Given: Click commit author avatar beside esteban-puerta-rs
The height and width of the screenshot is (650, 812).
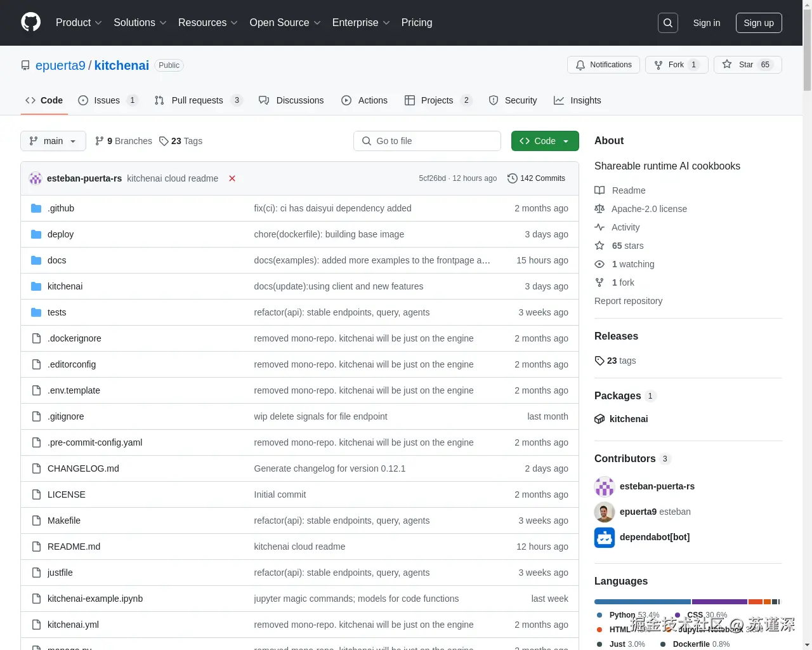Looking at the screenshot, I should [36, 178].
